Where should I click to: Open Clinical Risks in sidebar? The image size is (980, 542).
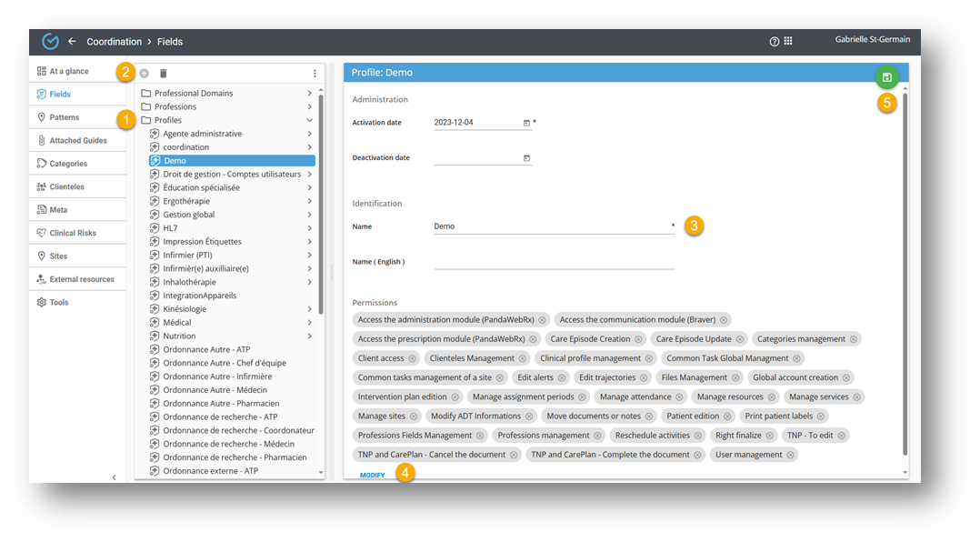tap(73, 233)
